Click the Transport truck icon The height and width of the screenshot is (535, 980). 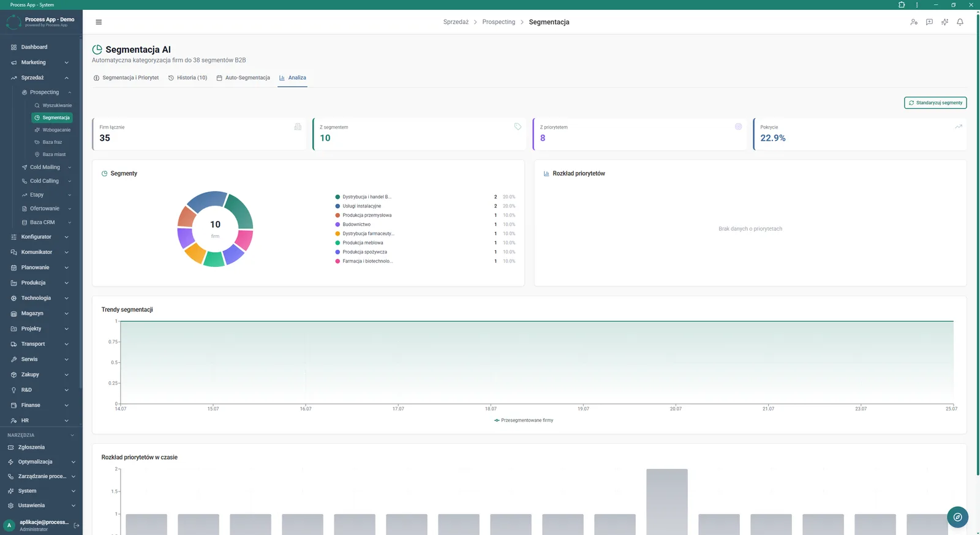point(13,344)
